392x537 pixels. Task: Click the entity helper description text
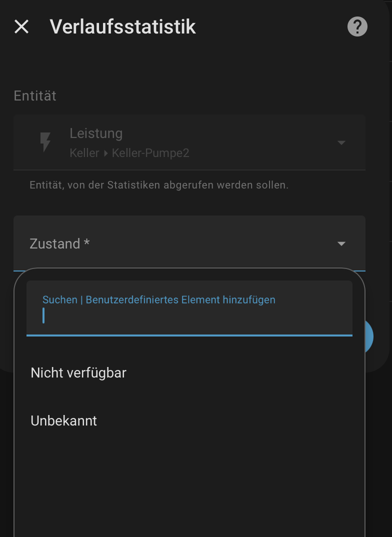[x=159, y=185]
